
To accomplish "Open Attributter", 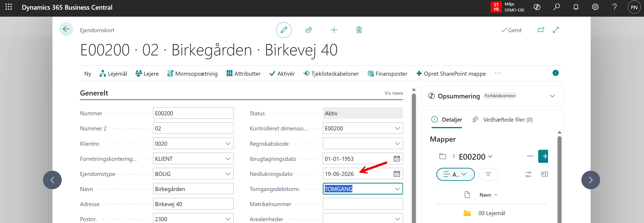I will pyautogui.click(x=243, y=74).
